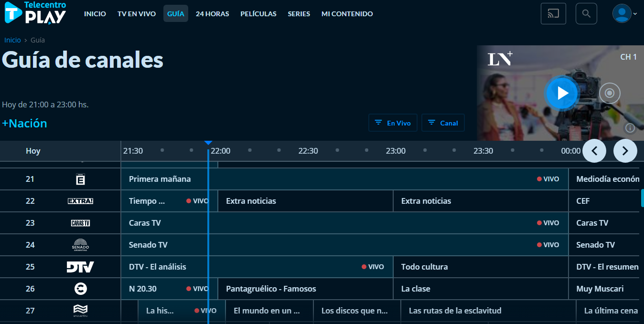The image size is (644, 324).
Task: Open SERIES menu item
Action: point(299,14)
